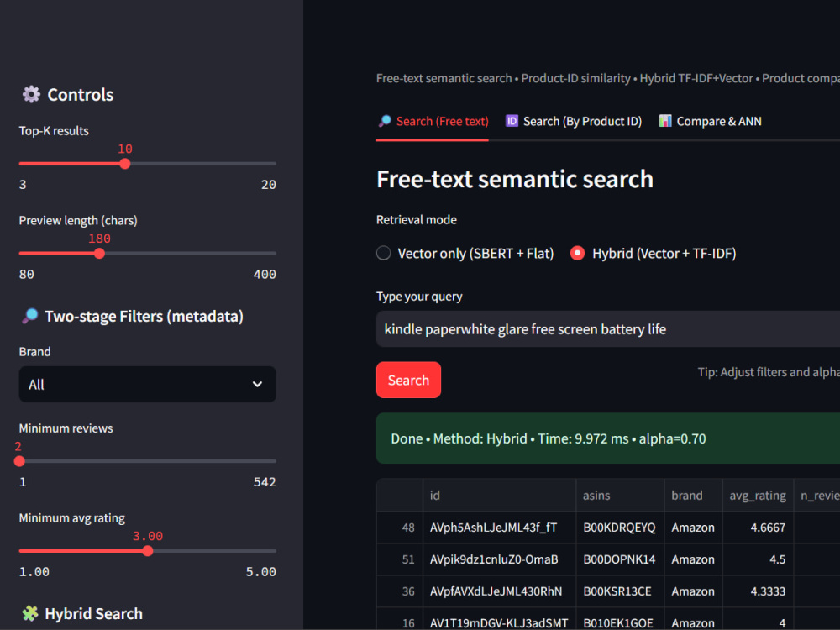Viewport: 840px width, 630px height.
Task: Click the Preview length (chars) label
Action: click(78, 220)
